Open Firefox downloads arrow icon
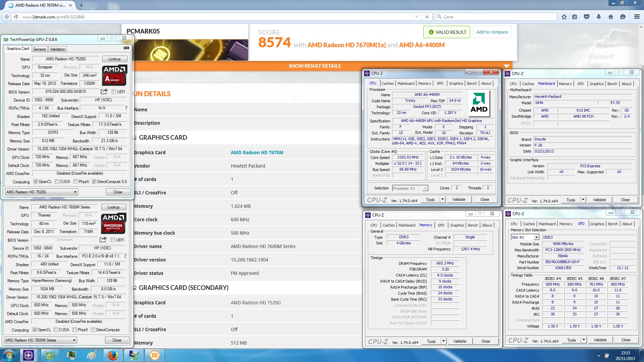Viewport: 644px width, 362px height. 599,17
